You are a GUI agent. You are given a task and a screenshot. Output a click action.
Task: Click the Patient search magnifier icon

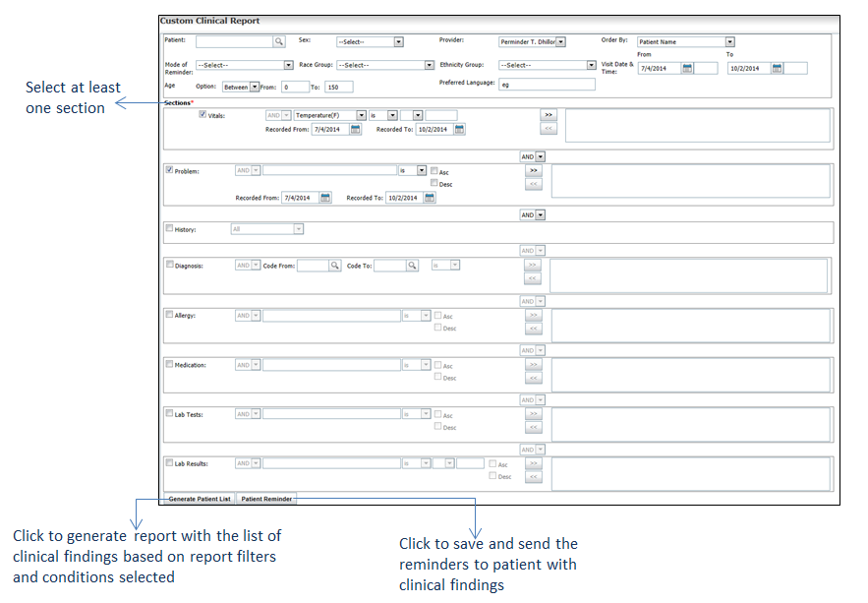(279, 41)
